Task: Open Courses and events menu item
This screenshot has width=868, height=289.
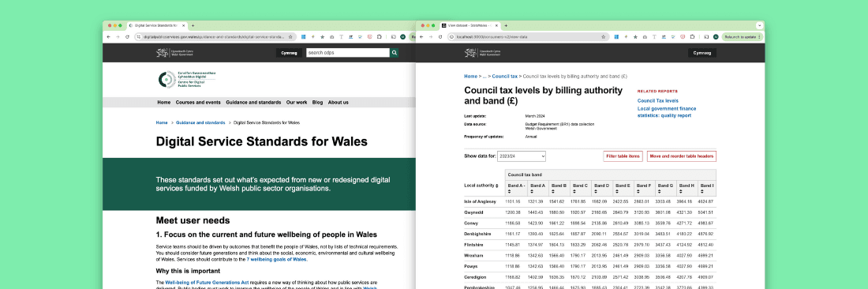Action: [x=198, y=103]
